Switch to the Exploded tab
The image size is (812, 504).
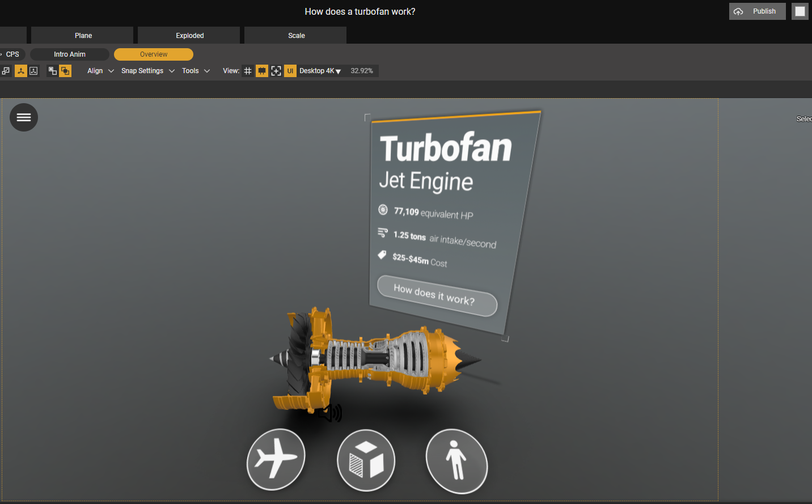click(189, 35)
